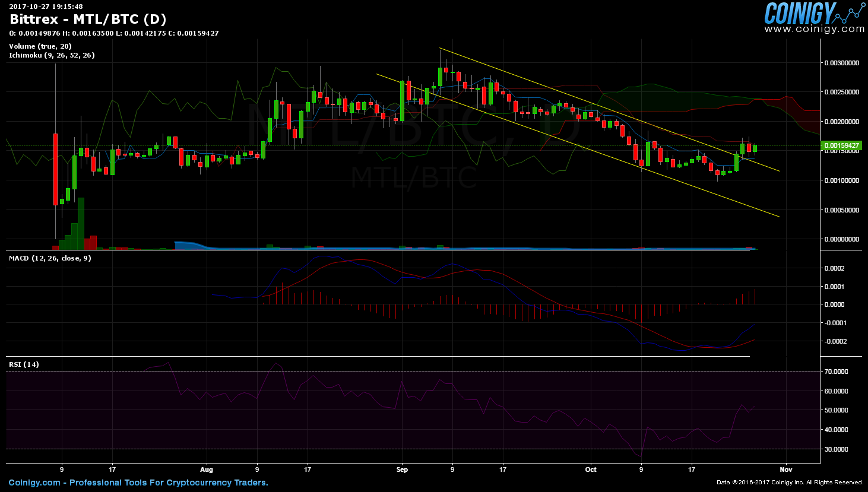Click price axis label 0.00300000
This screenshot has width=868, height=492.
click(x=841, y=63)
